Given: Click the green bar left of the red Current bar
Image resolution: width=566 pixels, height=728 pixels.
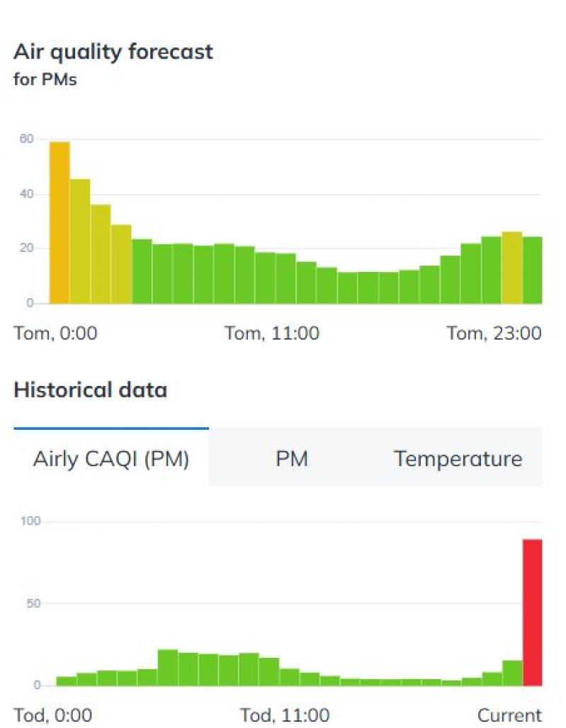Looking at the screenshot, I should [x=513, y=673].
